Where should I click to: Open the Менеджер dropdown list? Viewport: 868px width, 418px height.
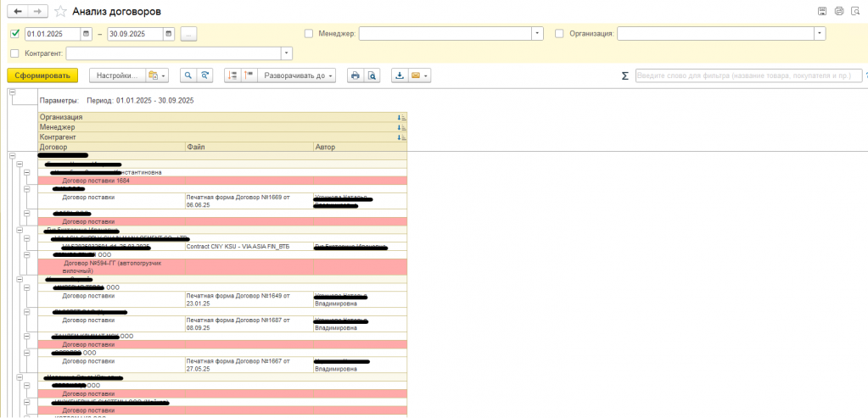[x=538, y=34]
